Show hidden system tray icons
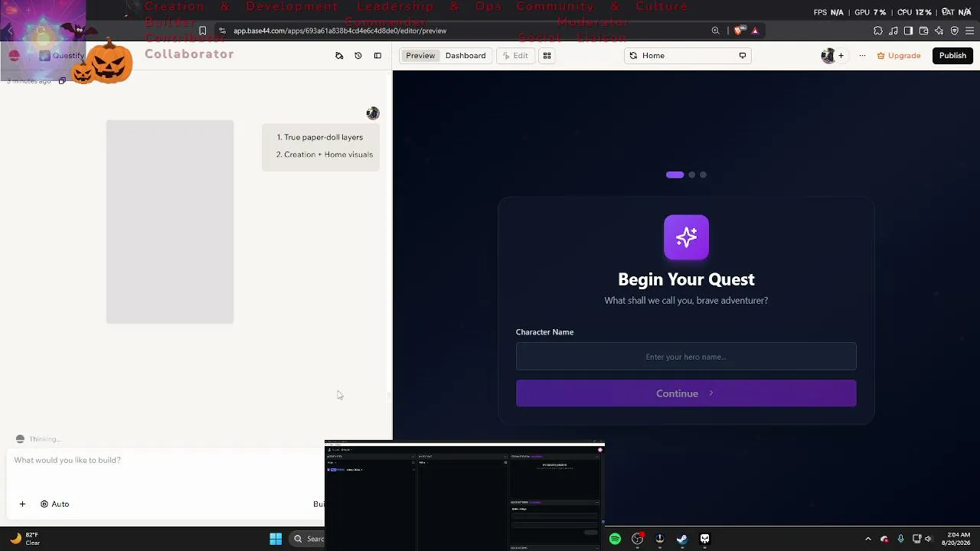This screenshot has height=551, width=980. coord(867,539)
